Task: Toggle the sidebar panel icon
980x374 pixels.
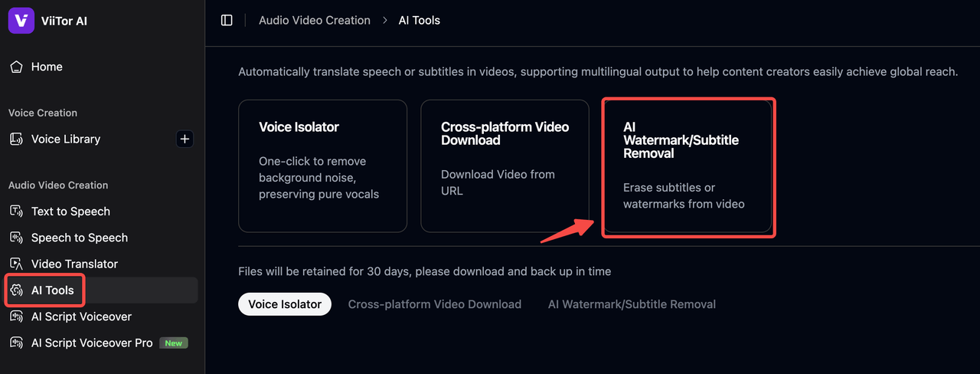Action: (x=227, y=21)
